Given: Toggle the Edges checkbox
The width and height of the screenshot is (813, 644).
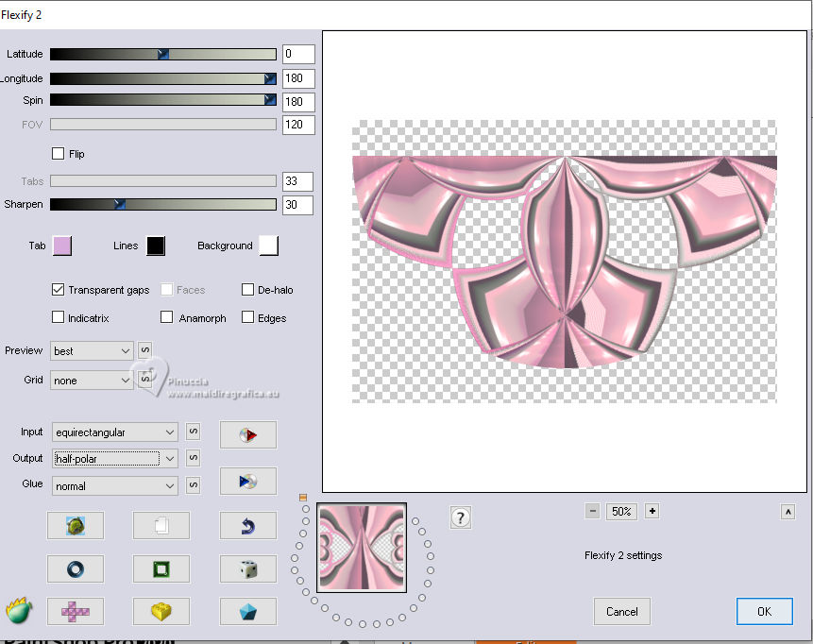Looking at the screenshot, I should 247,317.
